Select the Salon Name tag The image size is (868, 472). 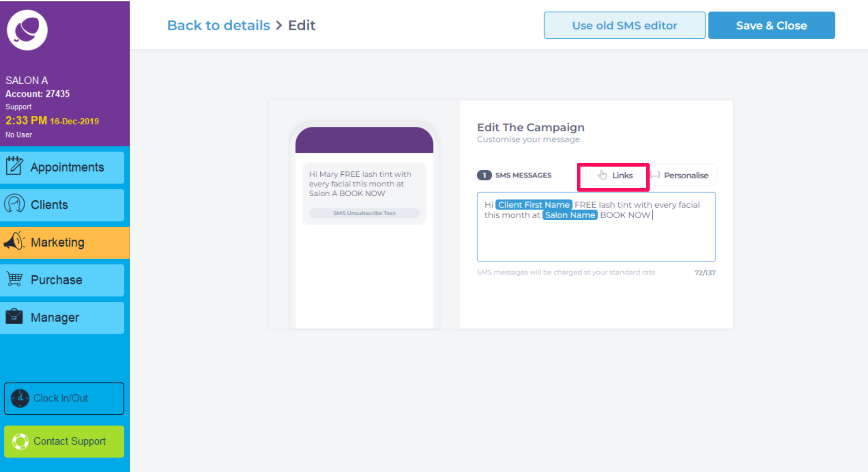pyautogui.click(x=570, y=215)
